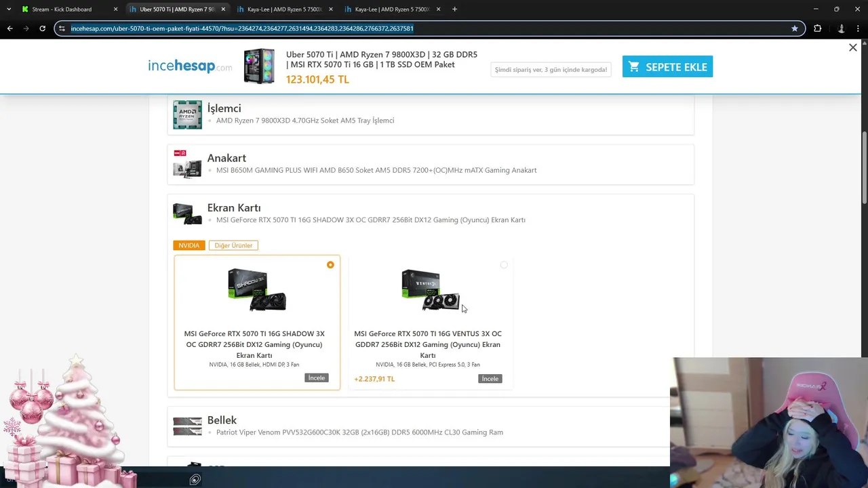Select the VENTUS 3X OC radio button
The width and height of the screenshot is (868, 488).
(x=504, y=265)
